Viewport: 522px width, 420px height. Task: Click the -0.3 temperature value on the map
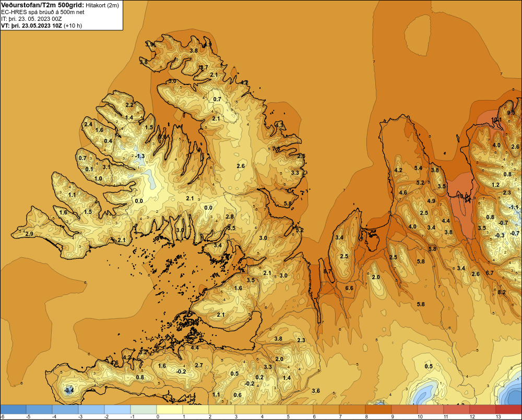click(x=500, y=236)
